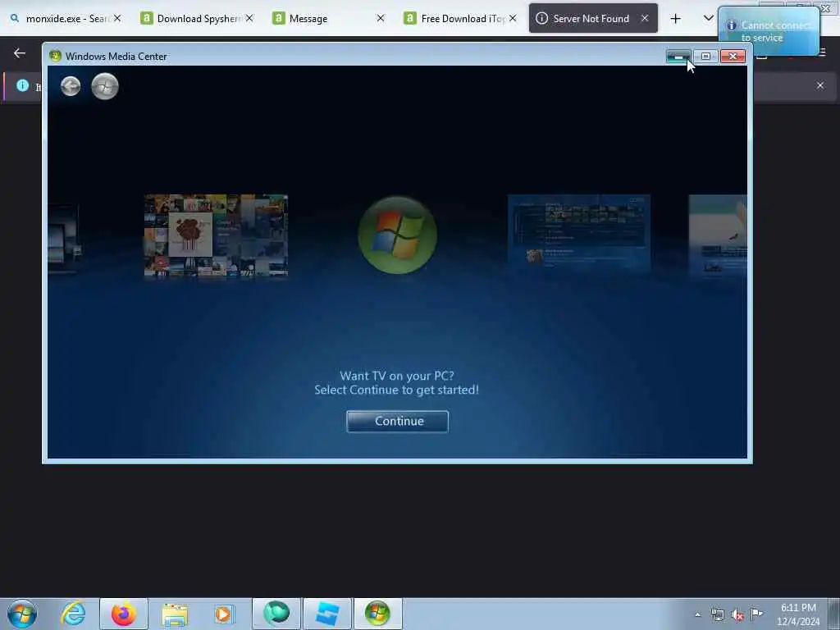Maximize the Windows Media Center window
Image resolution: width=840 pixels, height=630 pixels.
(x=705, y=57)
